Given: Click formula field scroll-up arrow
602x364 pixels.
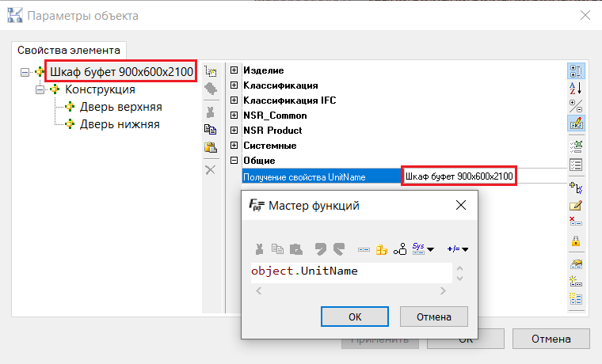Looking at the screenshot, I should point(459,268).
